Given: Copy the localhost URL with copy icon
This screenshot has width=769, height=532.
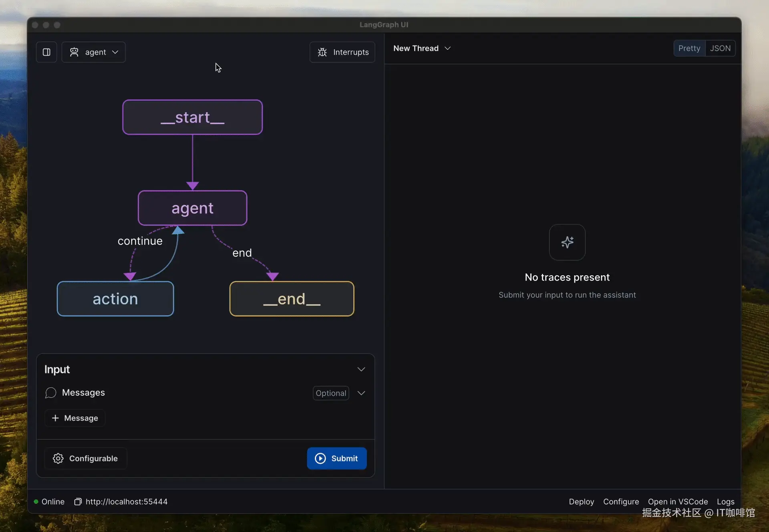Looking at the screenshot, I should pos(78,502).
